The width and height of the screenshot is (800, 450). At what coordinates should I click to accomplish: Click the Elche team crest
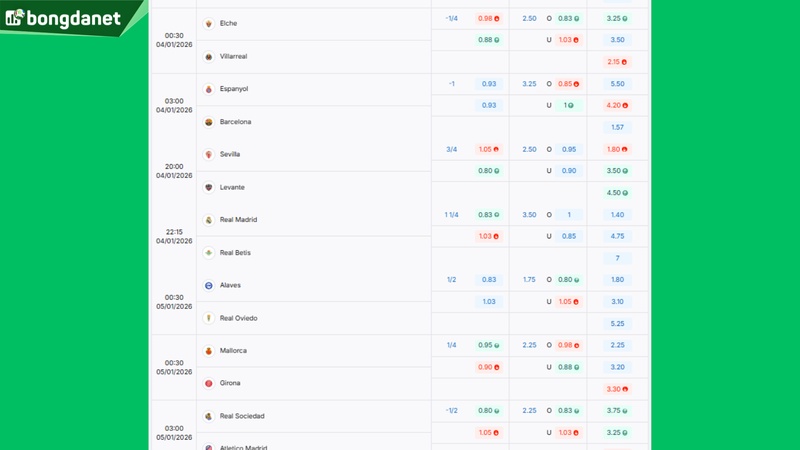click(x=209, y=23)
